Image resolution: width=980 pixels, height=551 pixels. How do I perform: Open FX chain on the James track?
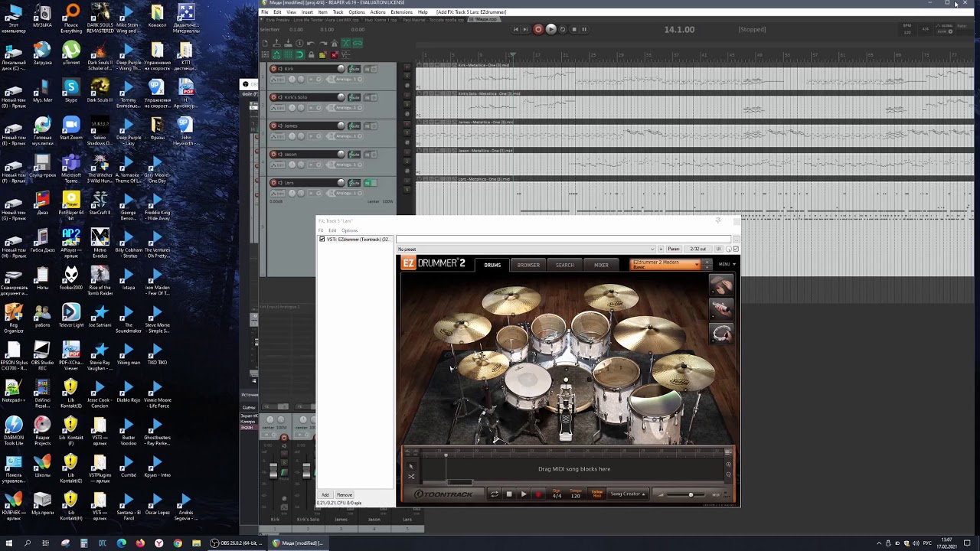tap(367, 126)
